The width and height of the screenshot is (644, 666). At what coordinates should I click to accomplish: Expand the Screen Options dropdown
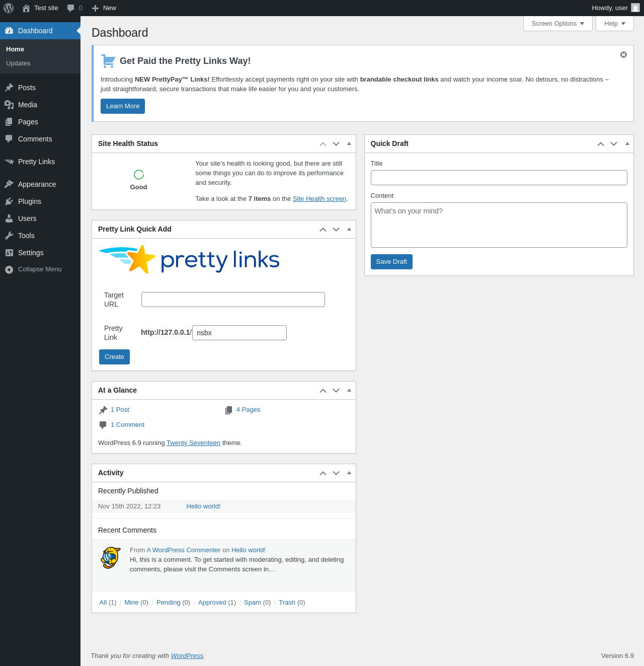557,24
